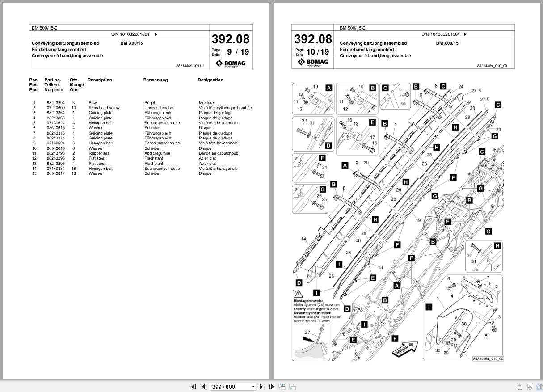Click drawing number '88214469 1001 1'
Image resolution: width=543 pixels, height=392 pixels.
pyautogui.click(x=190, y=66)
